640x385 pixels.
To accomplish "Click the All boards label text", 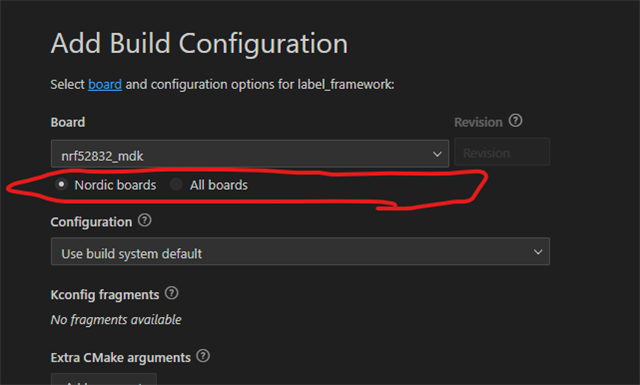I will (219, 185).
